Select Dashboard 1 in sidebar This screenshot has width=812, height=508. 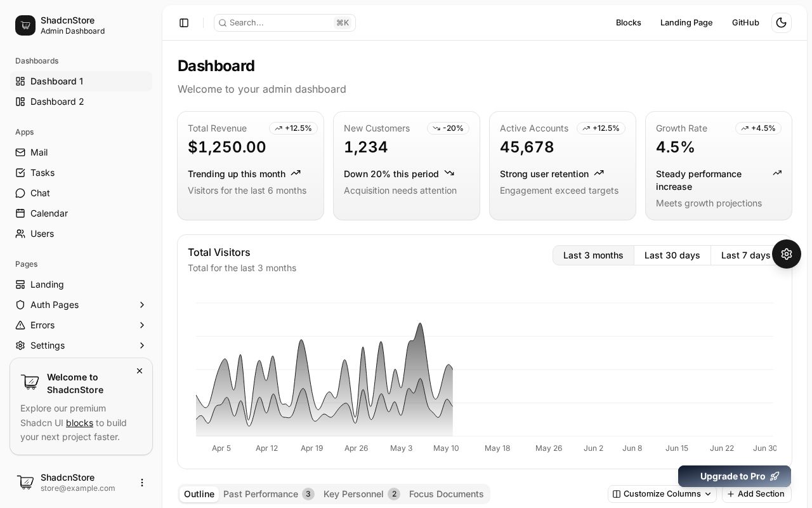coord(81,81)
